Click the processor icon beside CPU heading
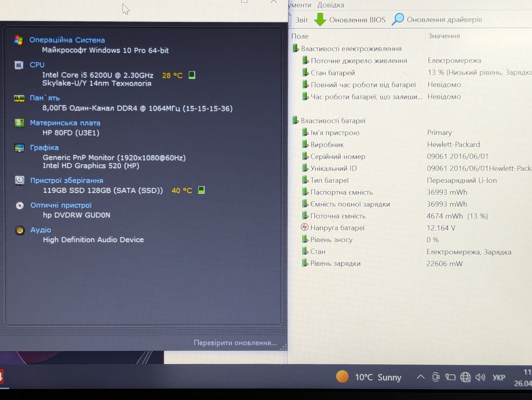 pyautogui.click(x=19, y=65)
